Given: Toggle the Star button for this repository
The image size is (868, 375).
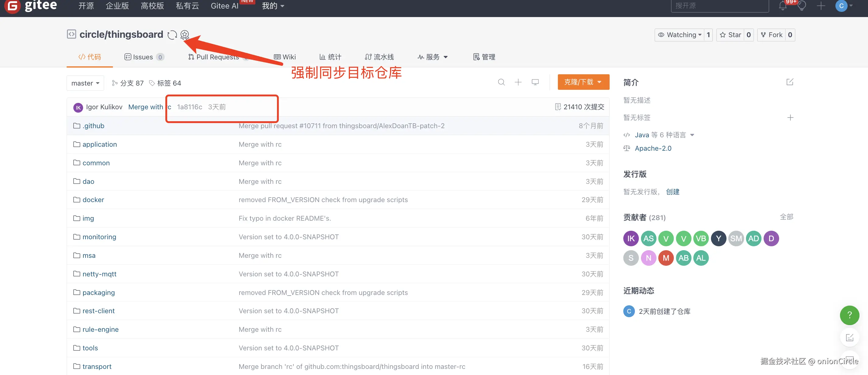Looking at the screenshot, I should pos(730,35).
